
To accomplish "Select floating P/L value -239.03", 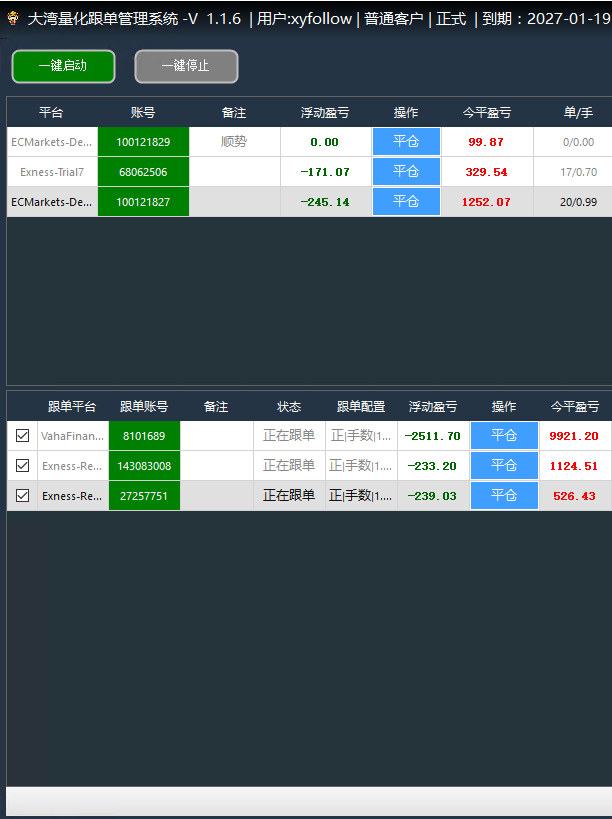I will 433,496.
